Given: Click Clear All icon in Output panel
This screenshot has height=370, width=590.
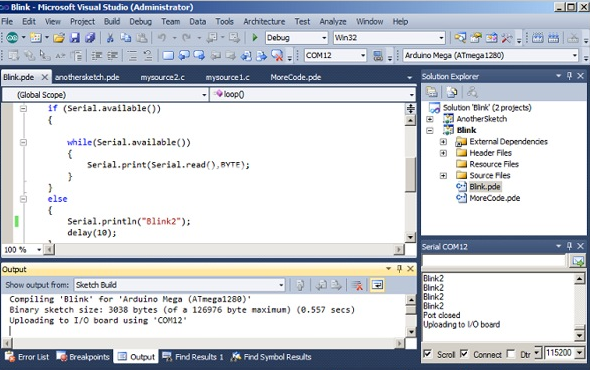Looking at the screenshot, I should pos(357,285).
